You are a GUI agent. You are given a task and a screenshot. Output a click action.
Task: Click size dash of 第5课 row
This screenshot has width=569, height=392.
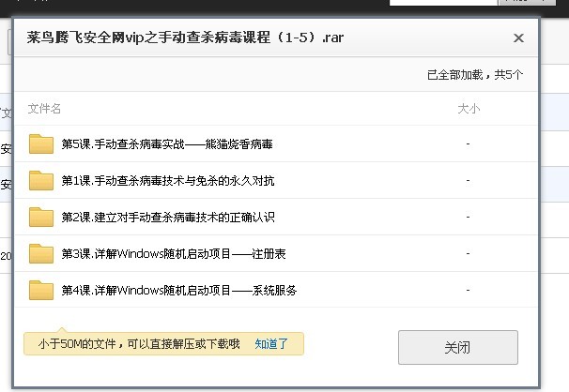click(x=469, y=144)
